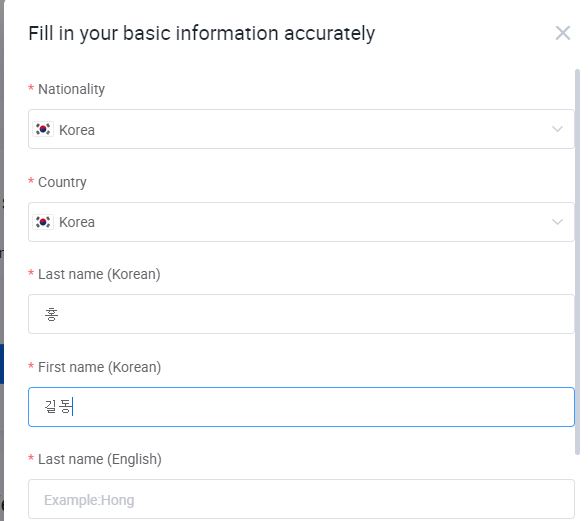Focus the Last name (Korean) input field

tap(301, 314)
